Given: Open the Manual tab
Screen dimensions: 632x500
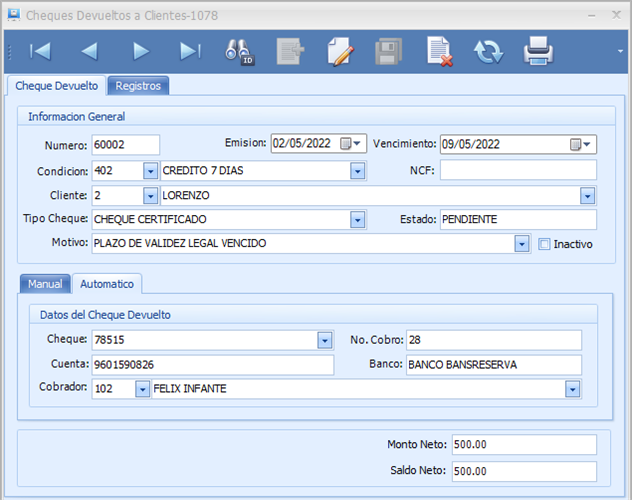Looking at the screenshot, I should tap(45, 284).
